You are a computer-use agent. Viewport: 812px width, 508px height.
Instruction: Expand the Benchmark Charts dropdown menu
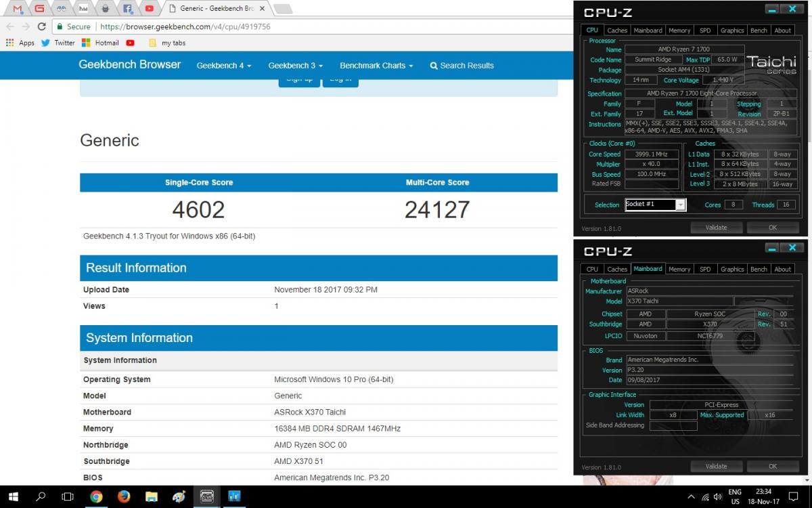pyautogui.click(x=376, y=66)
